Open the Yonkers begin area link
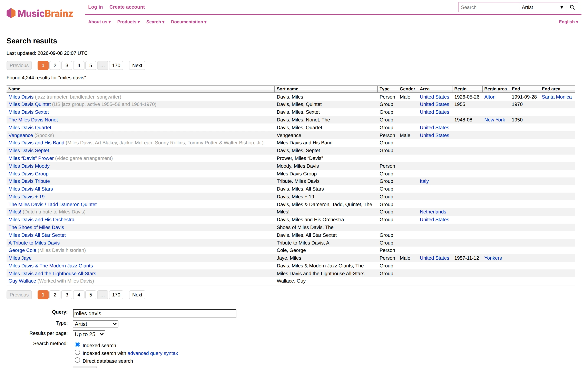 coord(493,258)
